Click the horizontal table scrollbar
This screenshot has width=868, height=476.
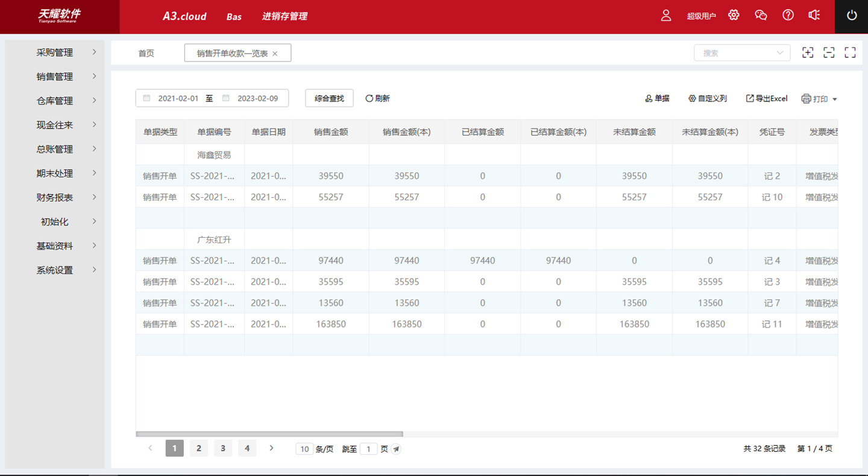point(269,434)
